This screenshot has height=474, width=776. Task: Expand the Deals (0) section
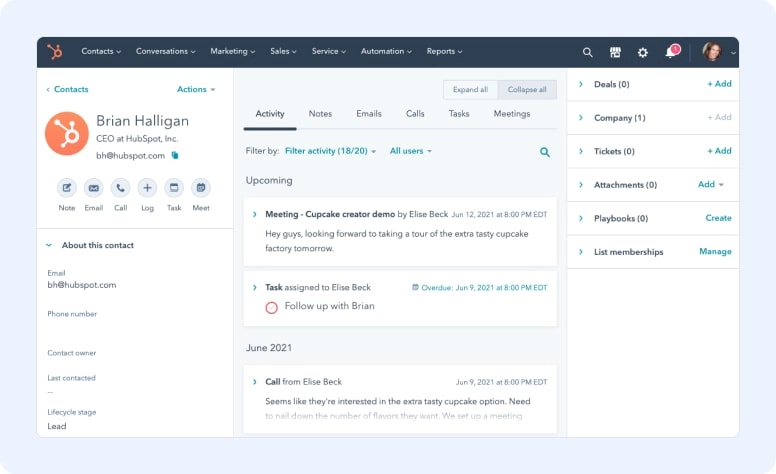[x=580, y=85]
